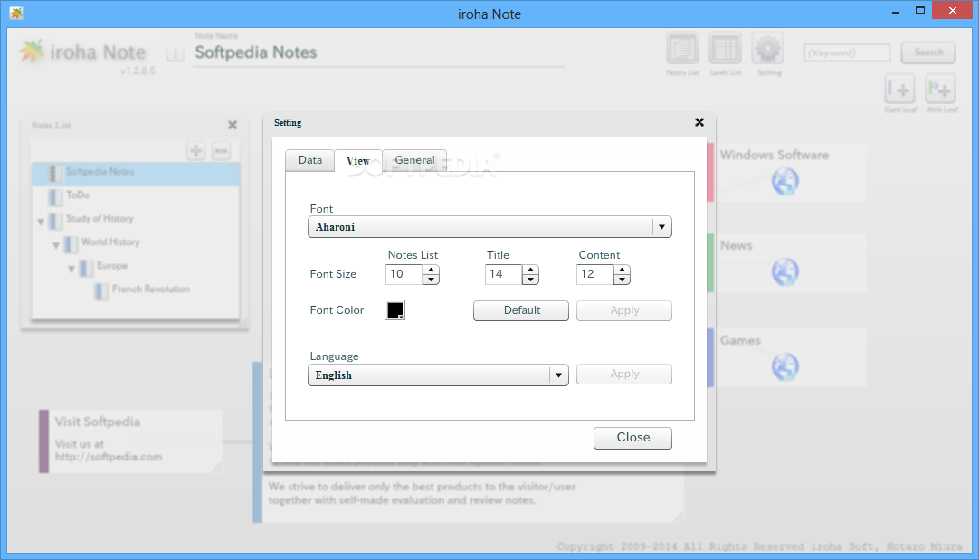Screen dimensions: 979x560
Task: Minimize the iroha Note window
Action: click(x=896, y=11)
